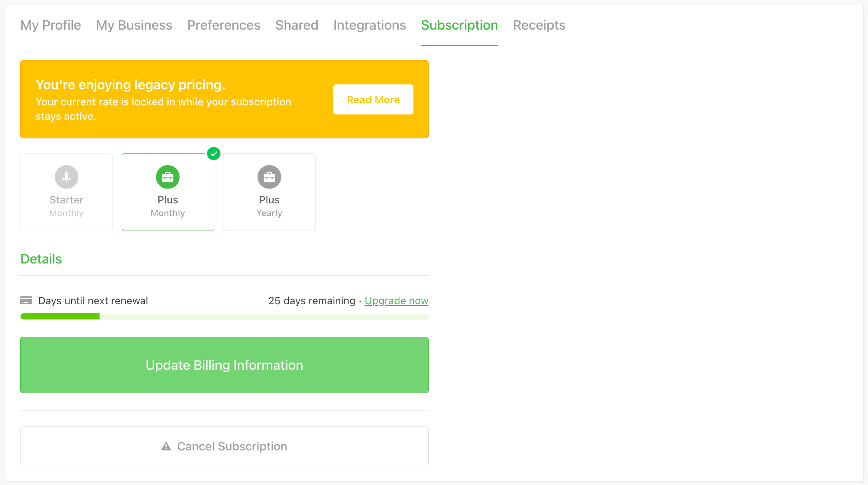
Task: Click the green Plus Monthly briefcase icon
Action: (x=168, y=177)
